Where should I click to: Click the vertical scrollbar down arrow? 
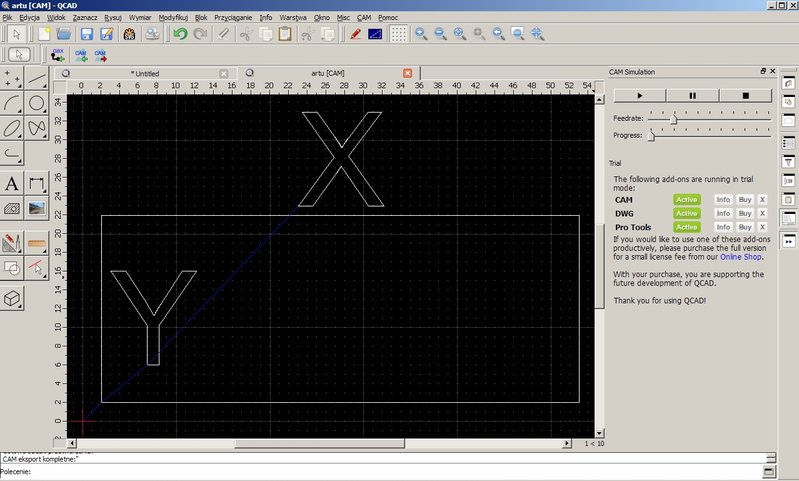[599, 433]
